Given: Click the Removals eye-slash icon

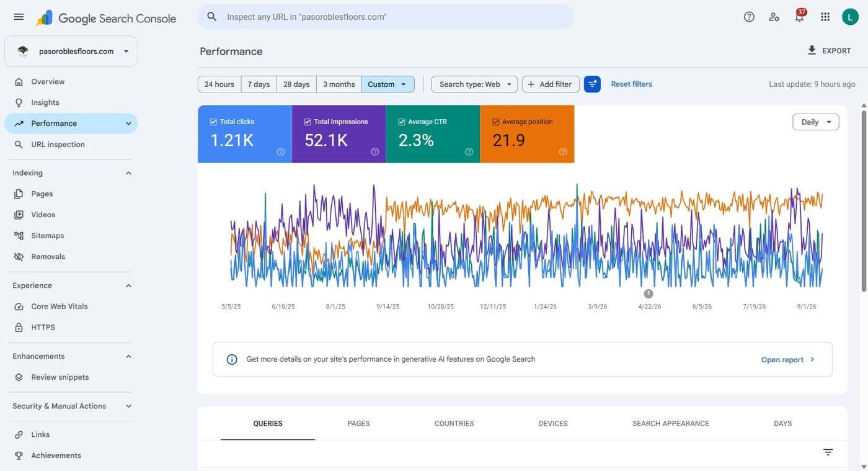Looking at the screenshot, I should (x=19, y=256).
